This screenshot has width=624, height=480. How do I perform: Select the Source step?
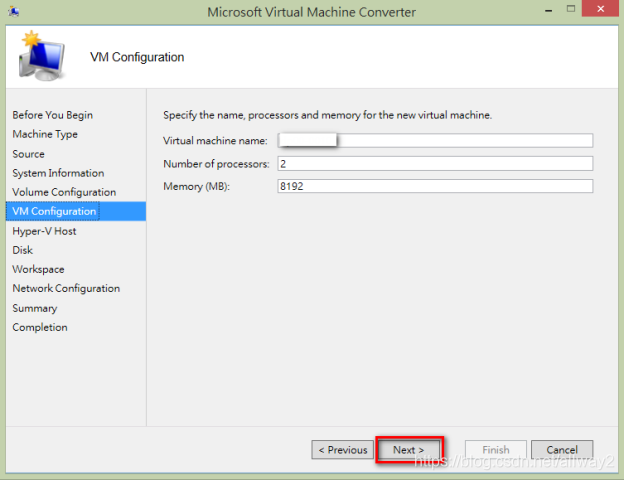(x=28, y=154)
